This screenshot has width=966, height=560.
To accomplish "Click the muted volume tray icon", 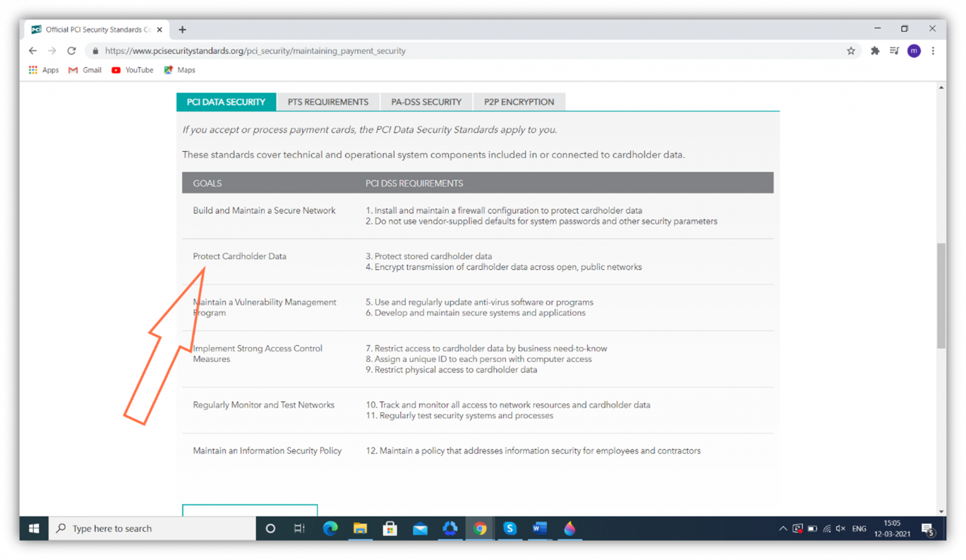I will pyautogui.click(x=841, y=529).
